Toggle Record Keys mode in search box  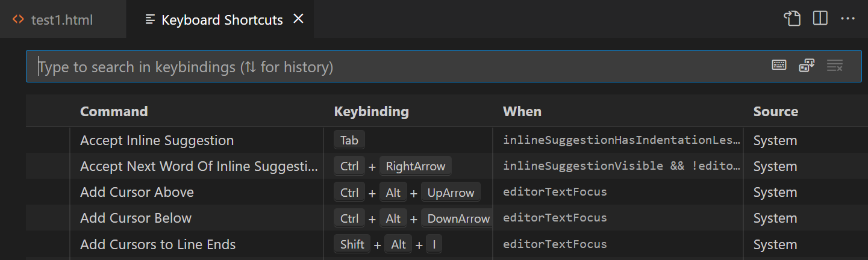click(779, 65)
